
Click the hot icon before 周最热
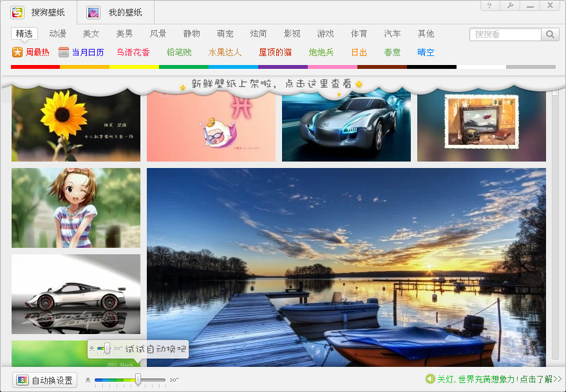click(16, 52)
